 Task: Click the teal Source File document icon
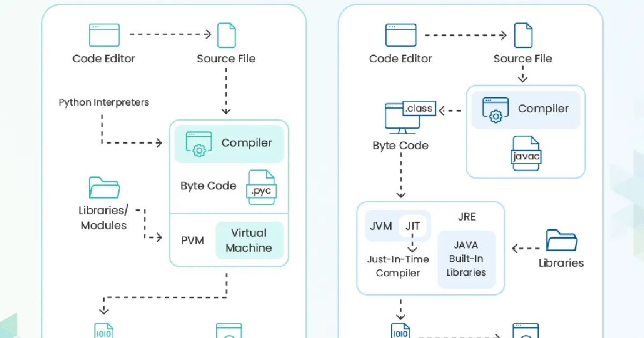[226, 35]
